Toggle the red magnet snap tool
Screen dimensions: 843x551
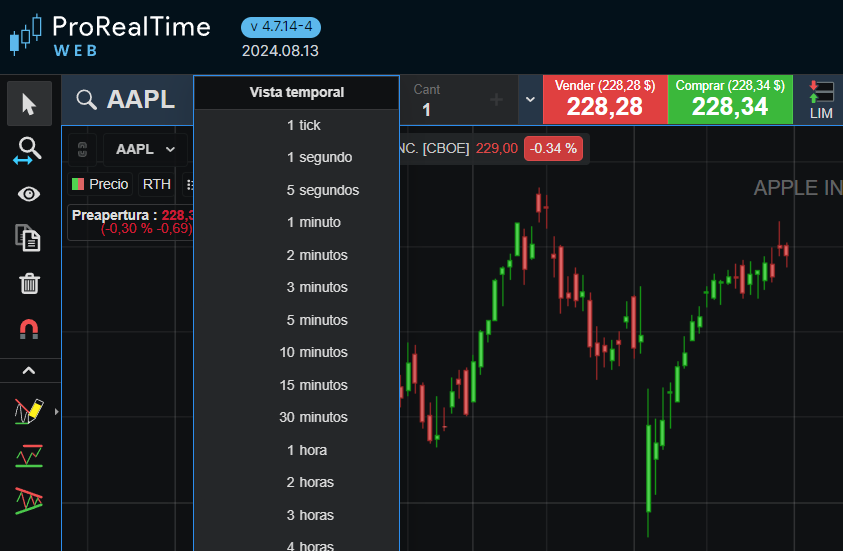[x=29, y=328]
